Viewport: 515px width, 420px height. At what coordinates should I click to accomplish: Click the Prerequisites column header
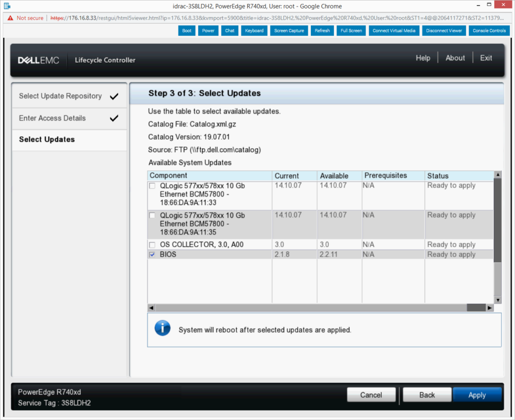pyautogui.click(x=393, y=175)
